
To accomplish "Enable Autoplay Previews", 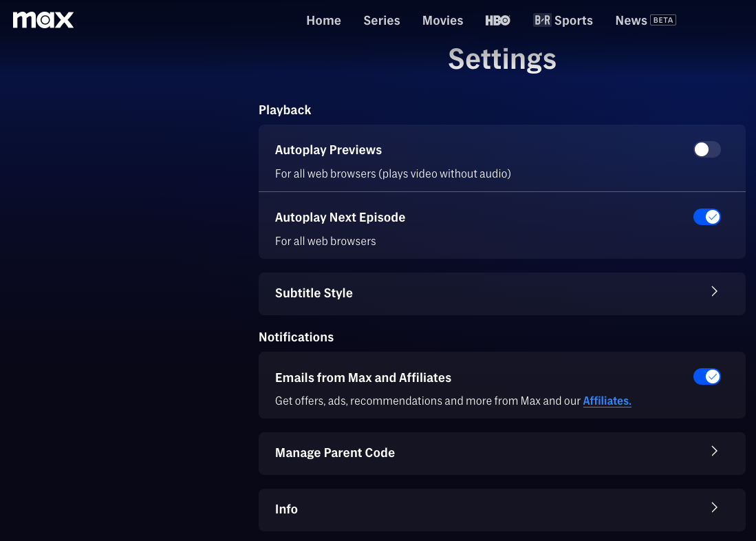I will coord(706,149).
